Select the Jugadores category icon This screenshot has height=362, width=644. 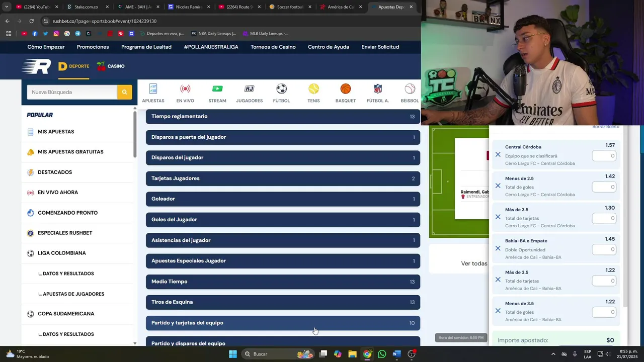(x=249, y=89)
